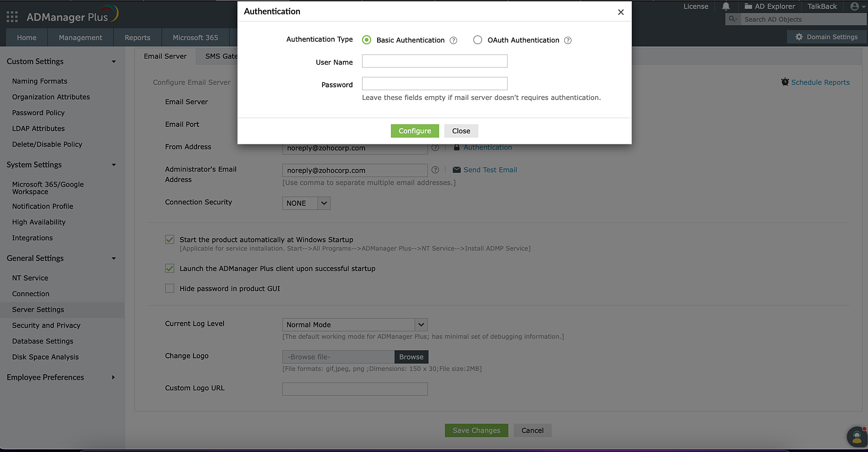Viewport: 868px width, 452px height.
Task: Click the Schedule Reports clock icon
Action: click(785, 82)
